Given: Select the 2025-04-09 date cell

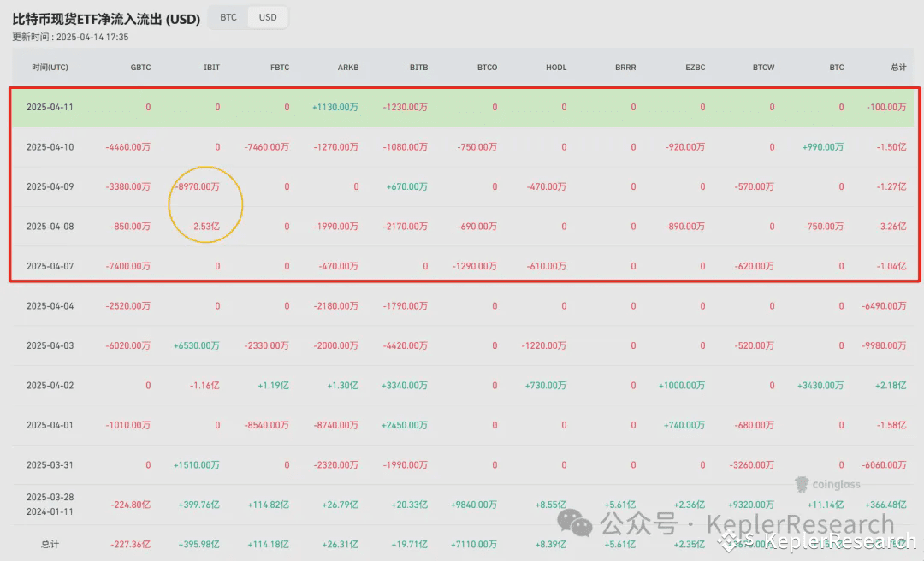Looking at the screenshot, I should pyautogui.click(x=50, y=186).
